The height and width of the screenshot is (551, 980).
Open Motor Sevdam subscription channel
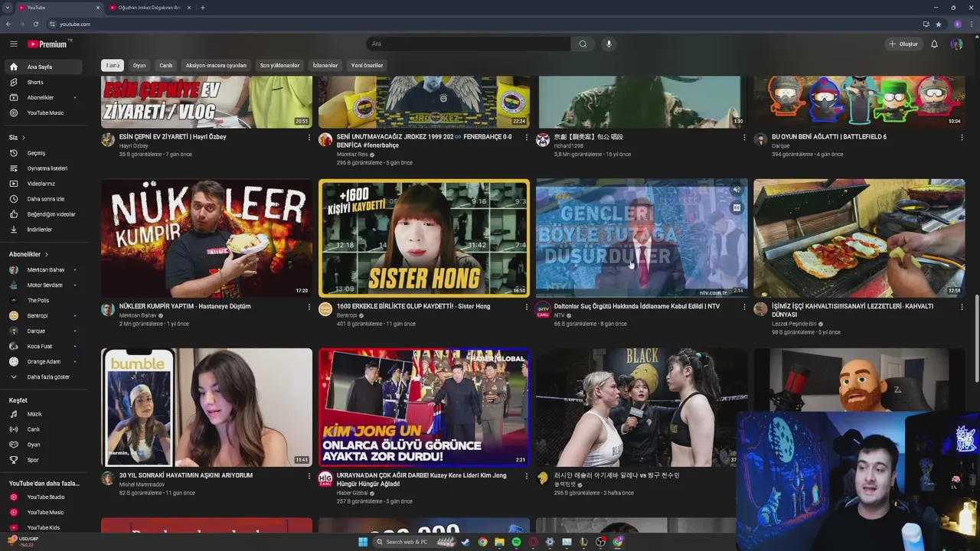coord(44,285)
